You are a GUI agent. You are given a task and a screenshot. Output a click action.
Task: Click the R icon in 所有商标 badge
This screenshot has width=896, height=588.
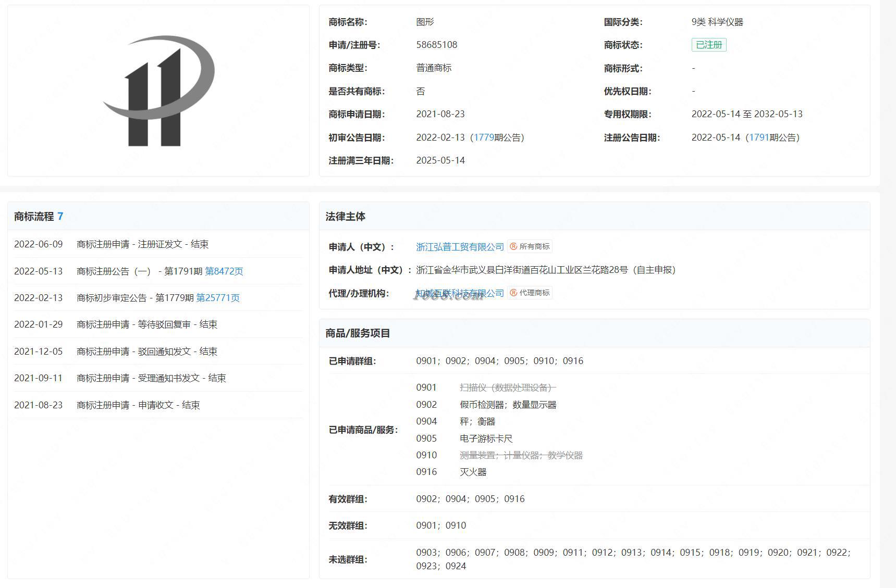click(x=513, y=246)
